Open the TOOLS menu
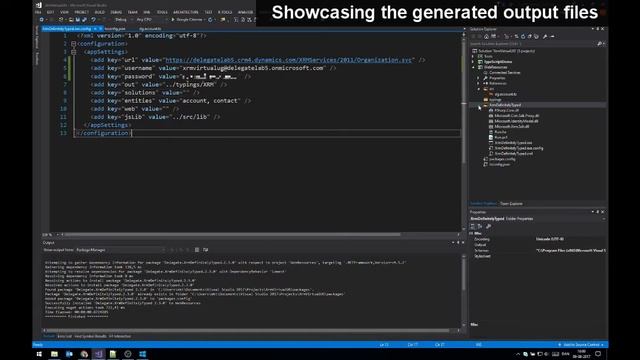 (x=162, y=12)
